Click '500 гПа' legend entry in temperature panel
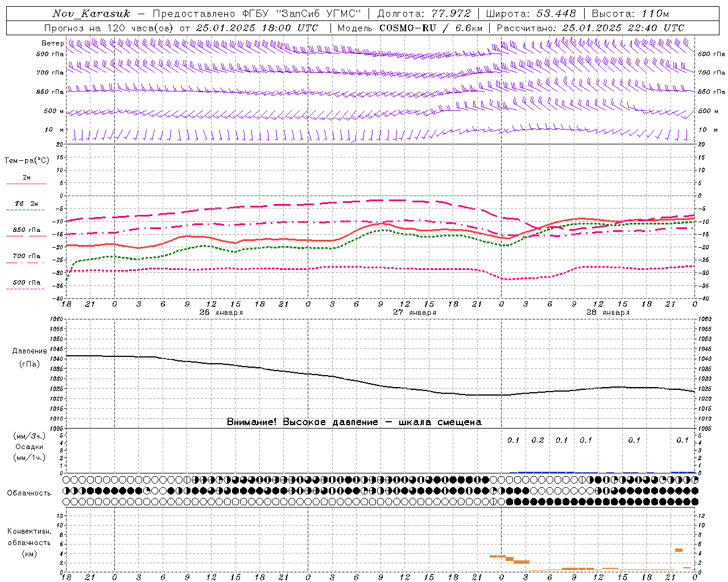This screenshot has width=728, height=582. pos(26,282)
